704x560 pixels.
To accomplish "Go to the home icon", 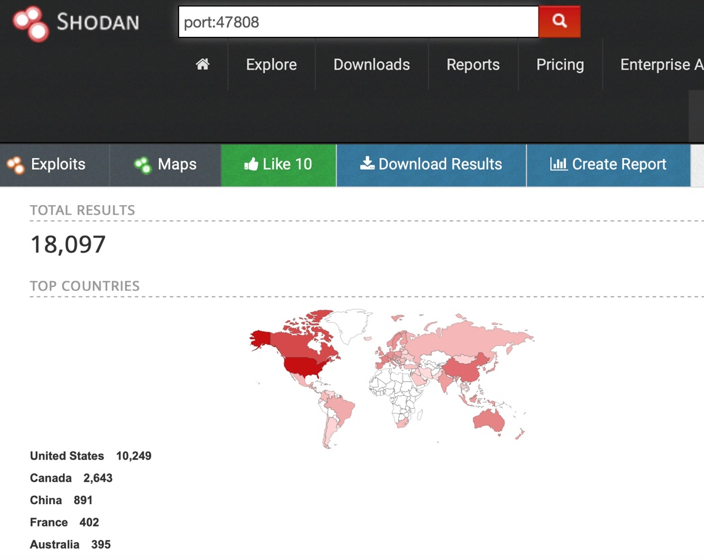I will click(202, 64).
